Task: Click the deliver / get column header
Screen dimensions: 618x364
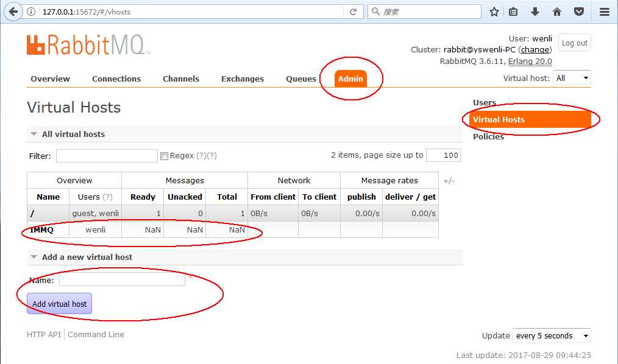Action: coord(410,197)
